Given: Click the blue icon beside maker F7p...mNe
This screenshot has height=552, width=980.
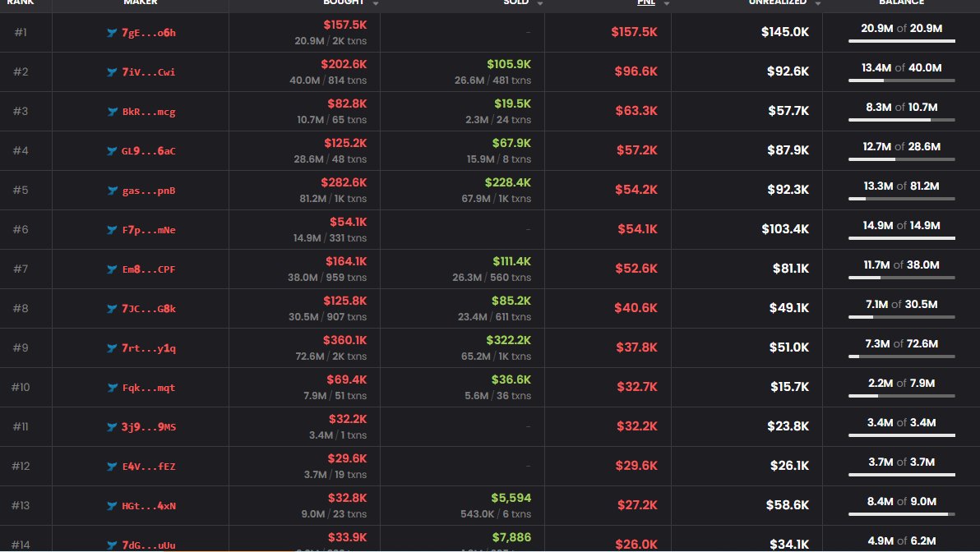Looking at the screenshot, I should pyautogui.click(x=113, y=230).
